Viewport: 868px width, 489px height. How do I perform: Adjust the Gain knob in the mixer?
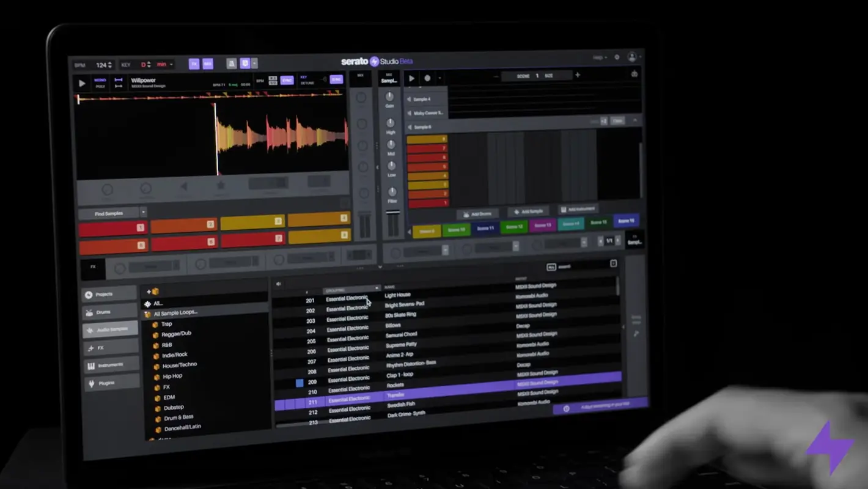389,97
